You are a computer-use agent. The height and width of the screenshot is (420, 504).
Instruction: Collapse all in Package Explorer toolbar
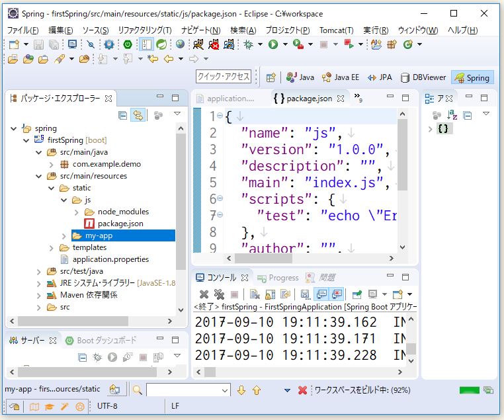tap(122, 115)
